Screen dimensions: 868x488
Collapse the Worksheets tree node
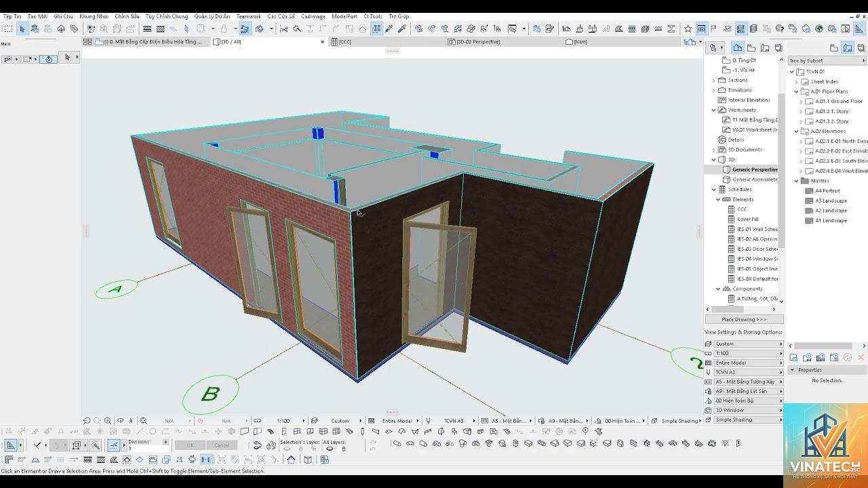[x=713, y=110]
